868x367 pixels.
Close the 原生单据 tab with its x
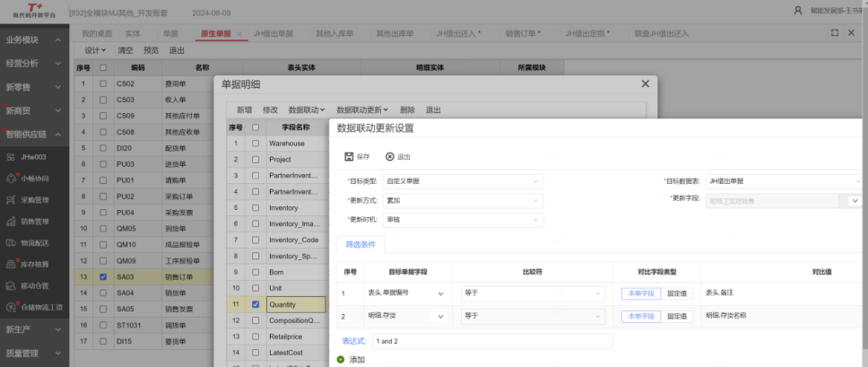click(239, 34)
